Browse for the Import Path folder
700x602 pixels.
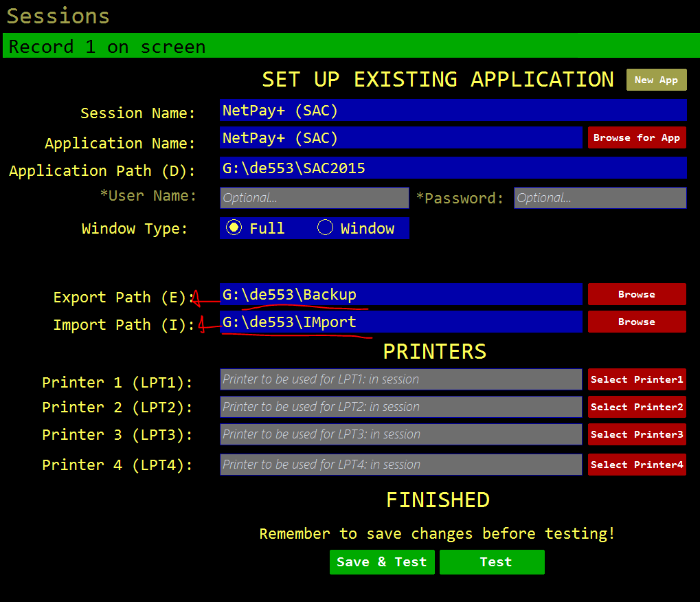(637, 322)
